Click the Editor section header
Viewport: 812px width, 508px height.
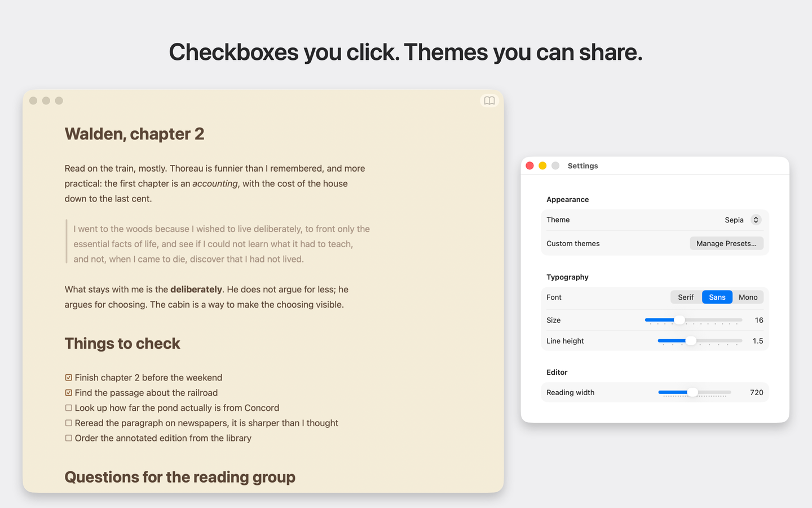point(557,372)
